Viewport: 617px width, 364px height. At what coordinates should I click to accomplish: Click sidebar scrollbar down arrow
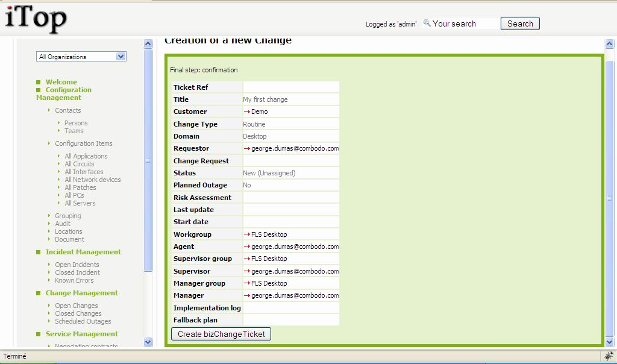[148, 342]
